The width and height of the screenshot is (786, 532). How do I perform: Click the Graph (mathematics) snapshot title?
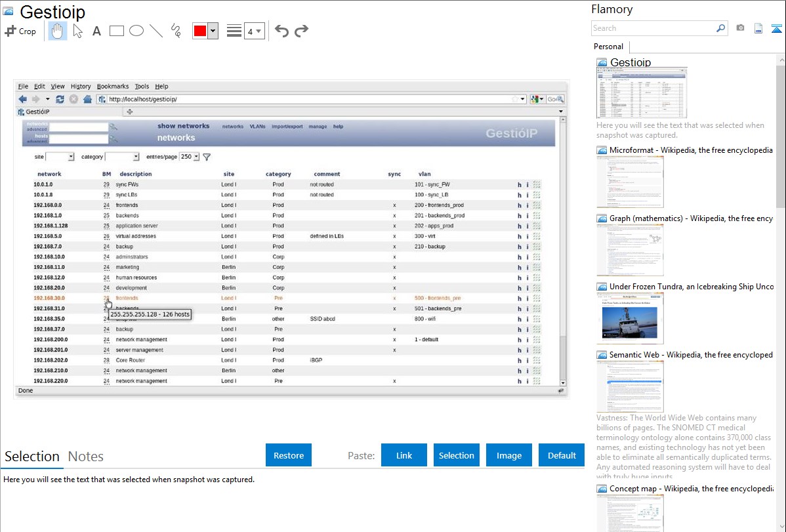click(x=691, y=218)
